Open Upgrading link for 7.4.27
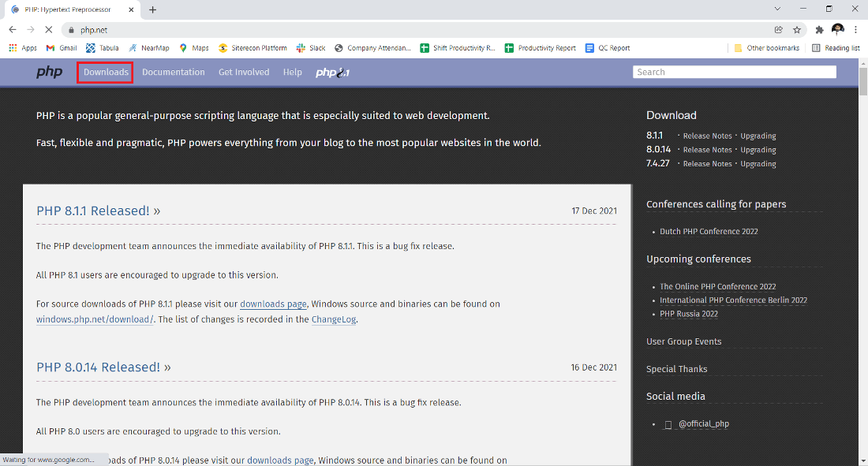Screen dimensions: 868x466 point(758,164)
